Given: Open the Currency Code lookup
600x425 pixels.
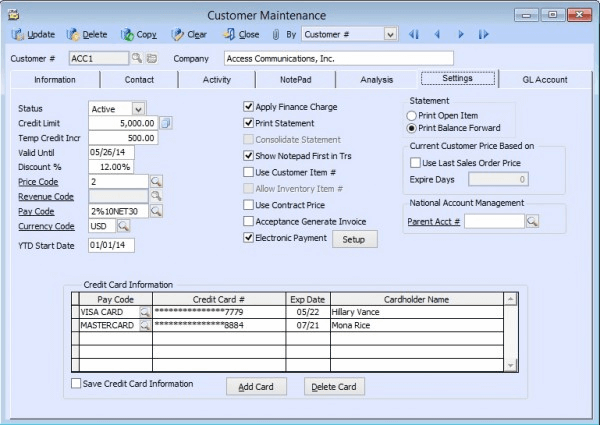Looking at the screenshot, I should 123,226.
